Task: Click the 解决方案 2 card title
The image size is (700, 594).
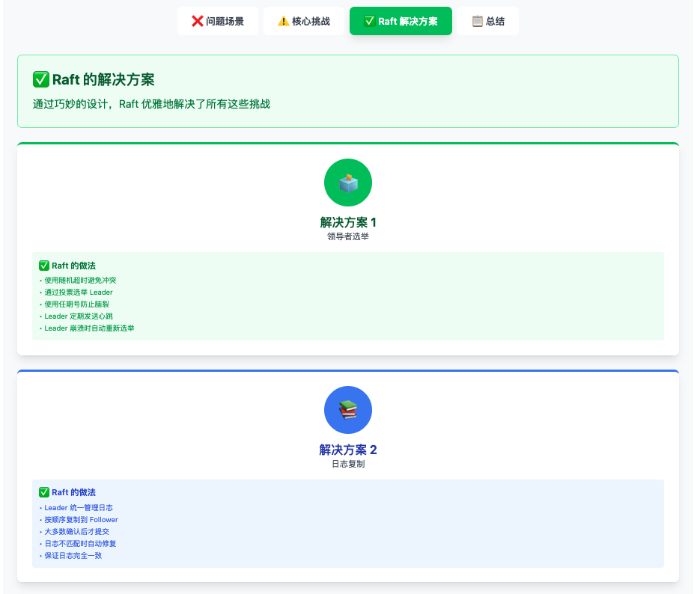Action: pos(348,450)
